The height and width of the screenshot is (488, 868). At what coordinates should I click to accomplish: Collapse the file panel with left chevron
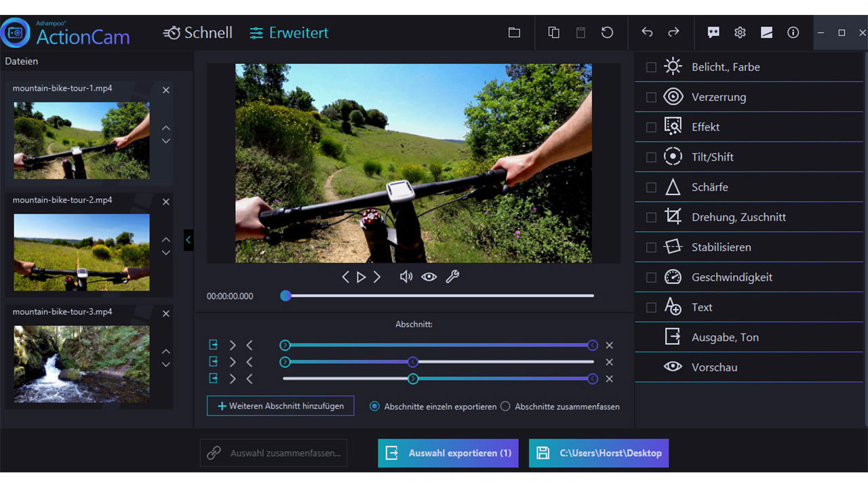tap(189, 239)
